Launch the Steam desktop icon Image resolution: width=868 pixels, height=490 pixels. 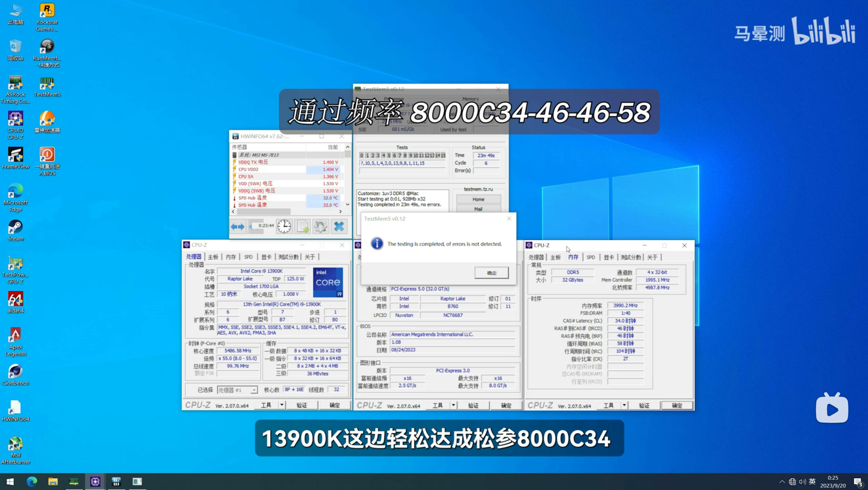(15, 230)
